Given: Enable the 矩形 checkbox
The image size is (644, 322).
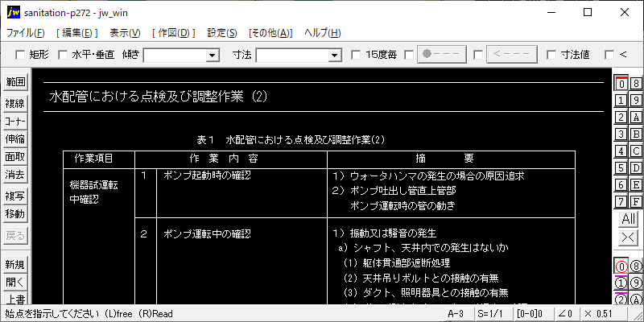Looking at the screenshot, I should pos(19,55).
